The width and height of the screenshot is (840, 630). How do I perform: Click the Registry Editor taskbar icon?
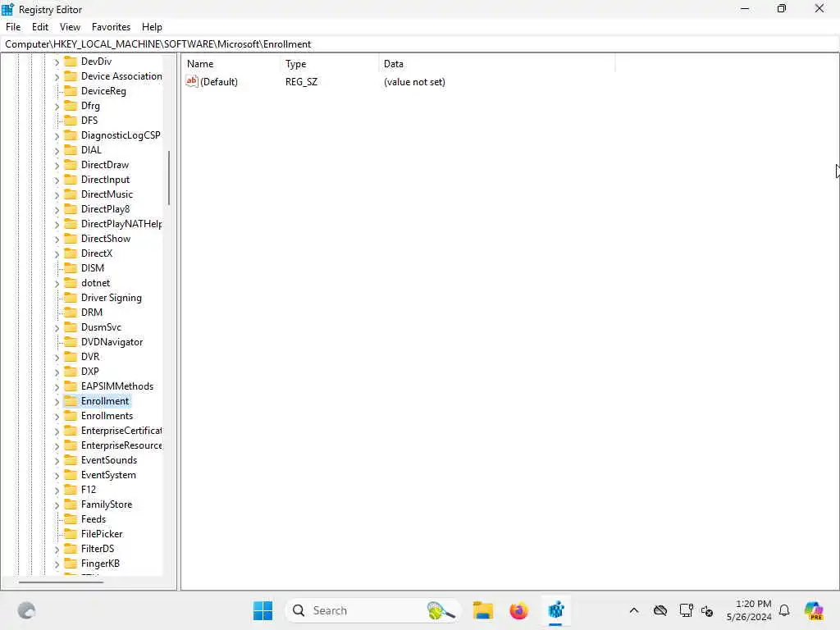tap(555, 610)
